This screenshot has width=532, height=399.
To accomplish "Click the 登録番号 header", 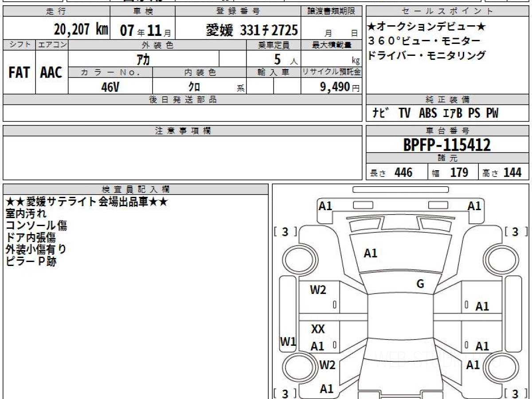I will (239, 12).
